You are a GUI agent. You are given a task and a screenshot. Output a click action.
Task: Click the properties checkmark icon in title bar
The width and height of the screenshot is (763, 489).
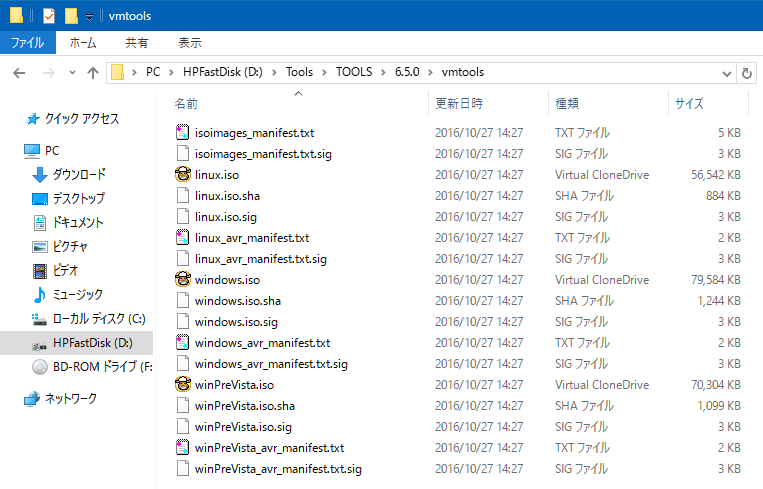click(x=49, y=16)
